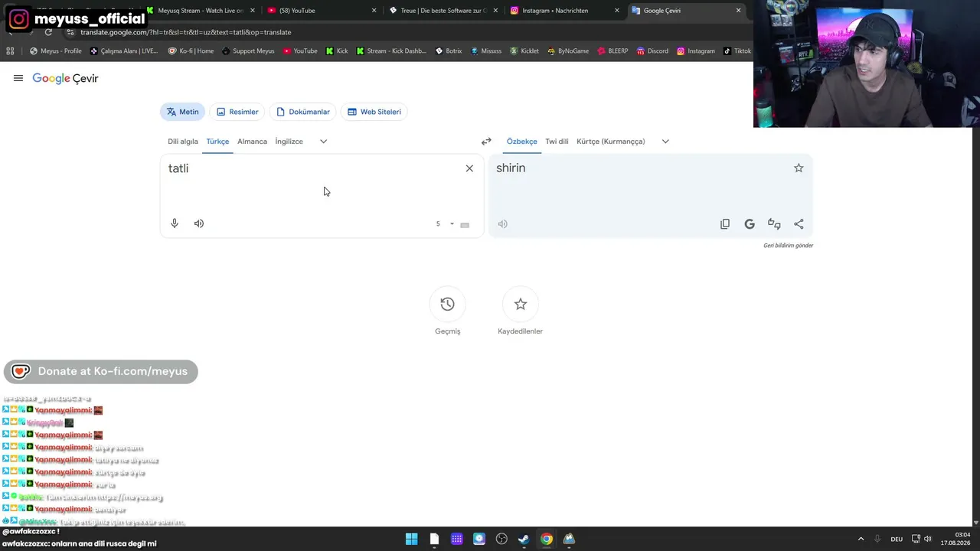Select Kürtçe (Kurmançça) target language
This screenshot has width=980, height=551.
coord(611,142)
